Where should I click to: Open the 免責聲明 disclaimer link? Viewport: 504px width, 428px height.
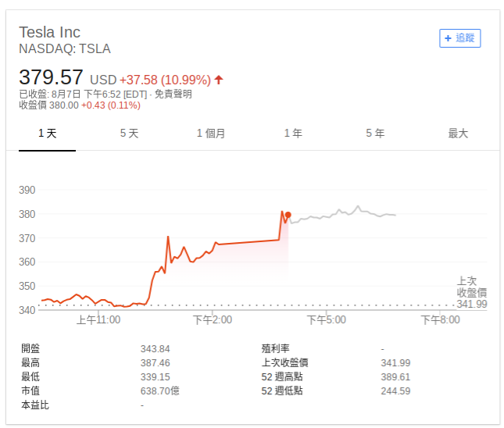[x=173, y=95]
